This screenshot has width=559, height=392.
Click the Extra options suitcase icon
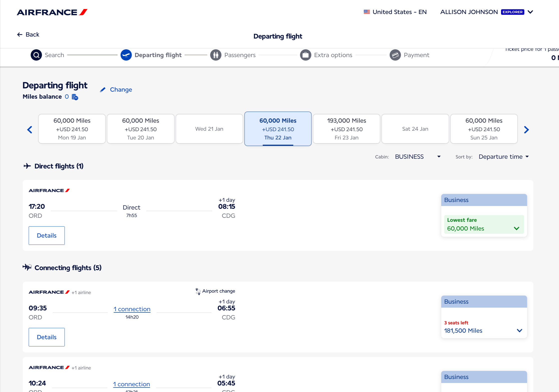point(306,55)
